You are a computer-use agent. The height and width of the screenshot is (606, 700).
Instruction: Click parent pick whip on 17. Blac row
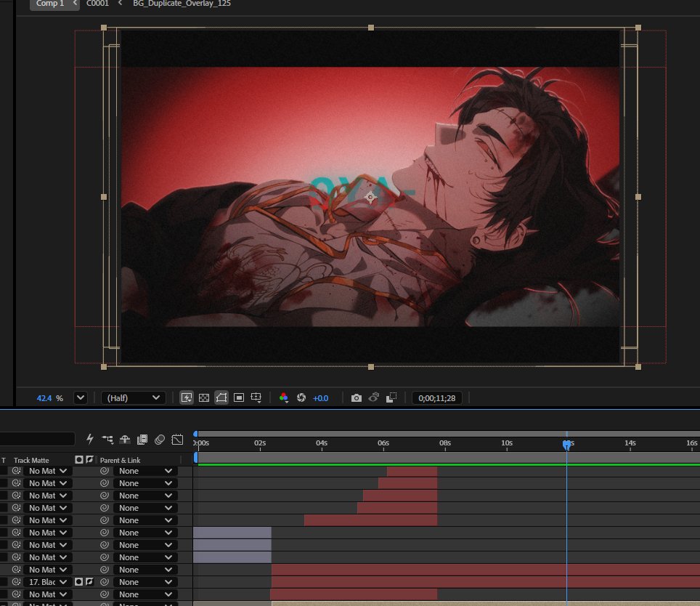pyautogui.click(x=104, y=582)
